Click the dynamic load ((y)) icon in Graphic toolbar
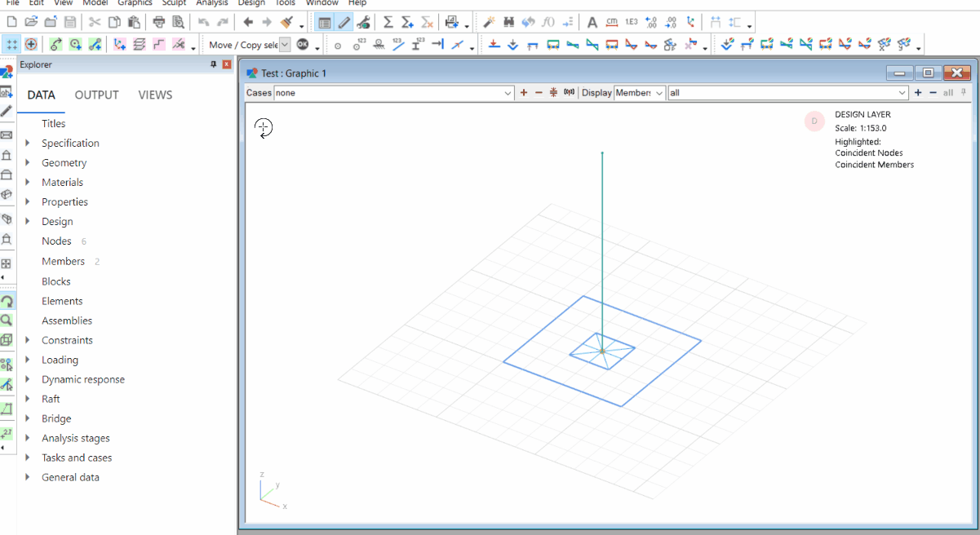Viewport: 980px width, 535px height. [x=567, y=92]
